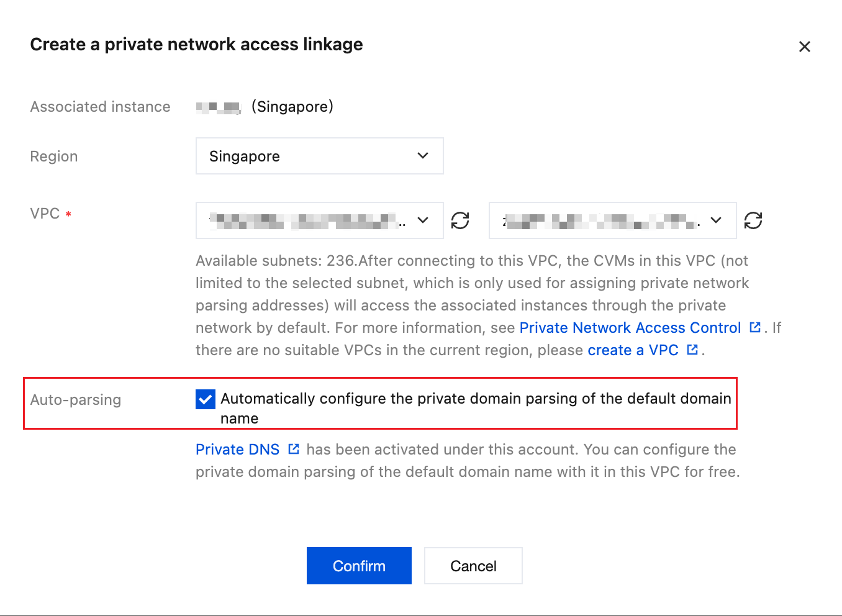Viewport: 842px width, 616px height.
Task: Click the chevron arrow of the first VPC dropdown
Action: [423, 220]
